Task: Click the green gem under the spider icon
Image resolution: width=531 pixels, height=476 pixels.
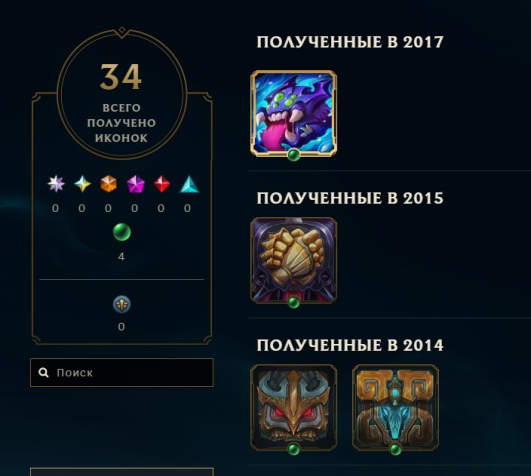Action: [x=294, y=155]
